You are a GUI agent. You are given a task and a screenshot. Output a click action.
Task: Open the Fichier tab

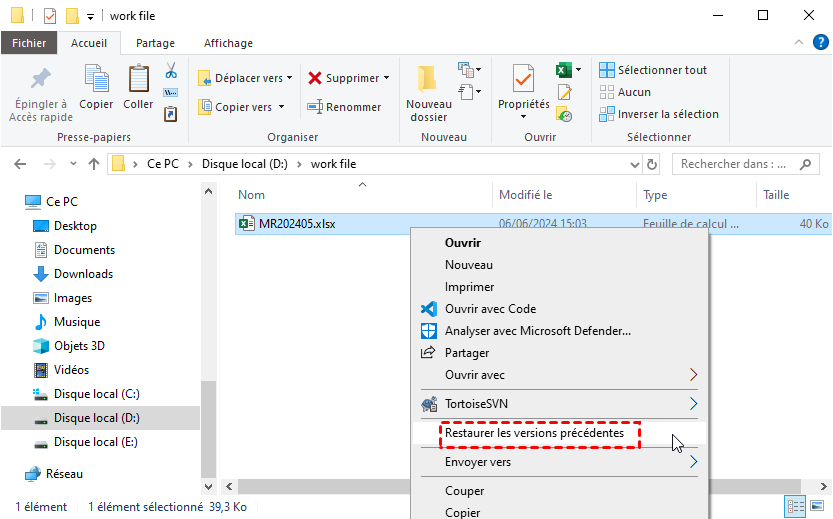(x=29, y=43)
